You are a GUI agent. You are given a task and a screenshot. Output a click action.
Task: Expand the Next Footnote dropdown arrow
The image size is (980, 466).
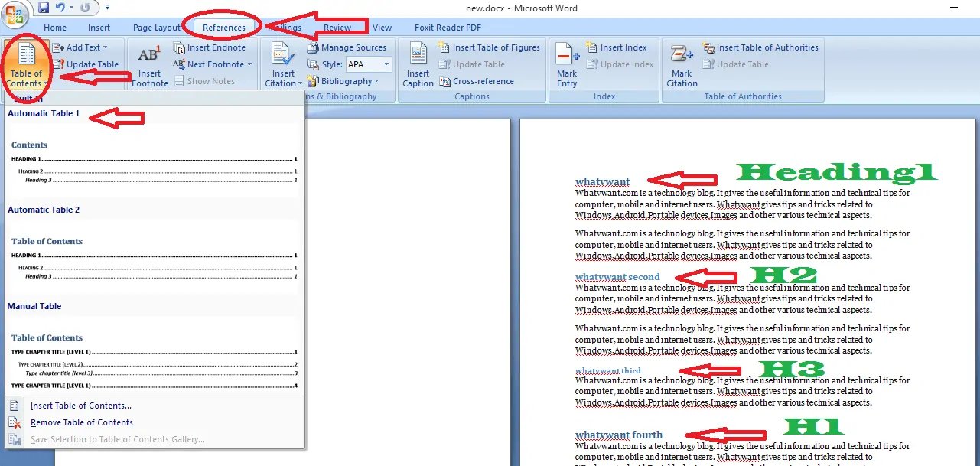249,64
